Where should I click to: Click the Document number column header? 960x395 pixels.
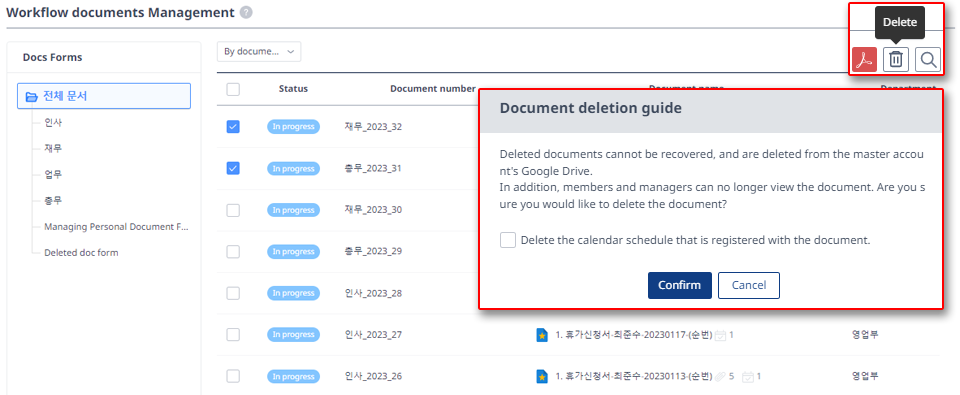point(433,89)
